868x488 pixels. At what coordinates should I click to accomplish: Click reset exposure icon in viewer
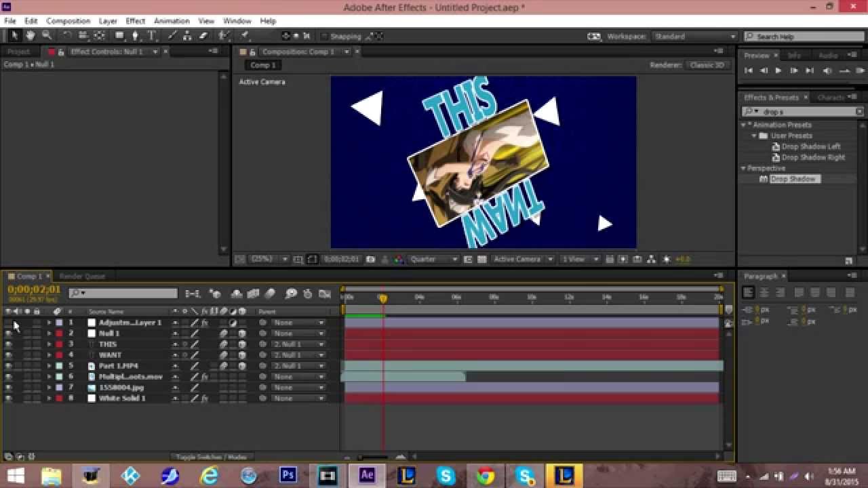coord(667,259)
